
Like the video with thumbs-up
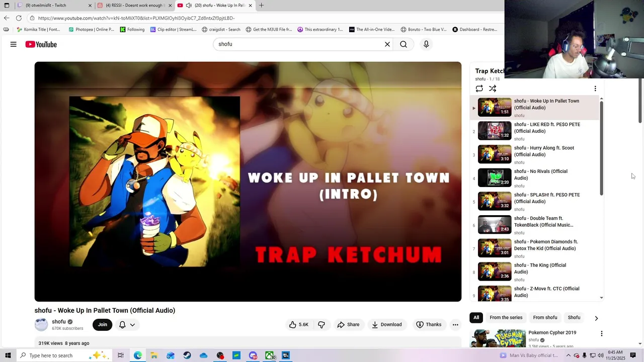298,325
